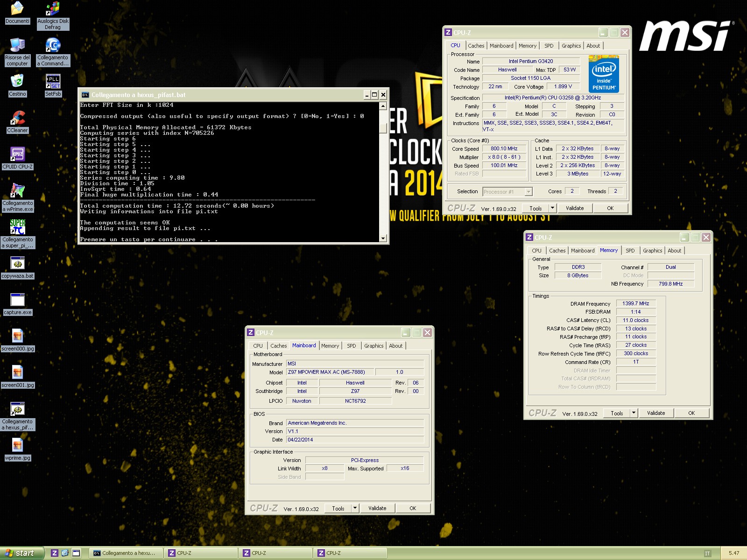
Task: Click OK in the CPU tab window
Action: 610,208
